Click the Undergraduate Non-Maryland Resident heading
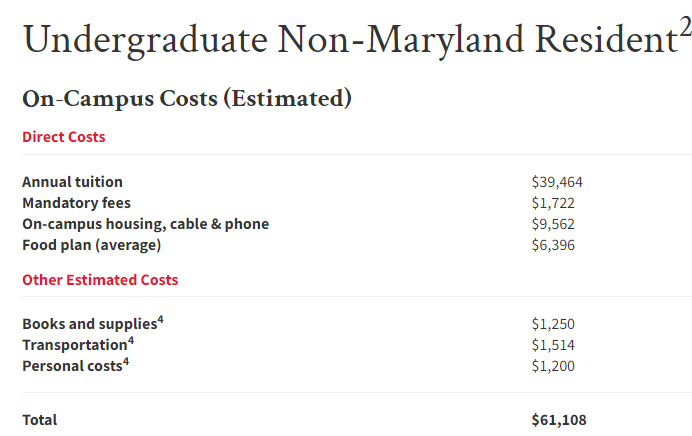The height and width of the screenshot is (436, 692). [x=350, y=40]
